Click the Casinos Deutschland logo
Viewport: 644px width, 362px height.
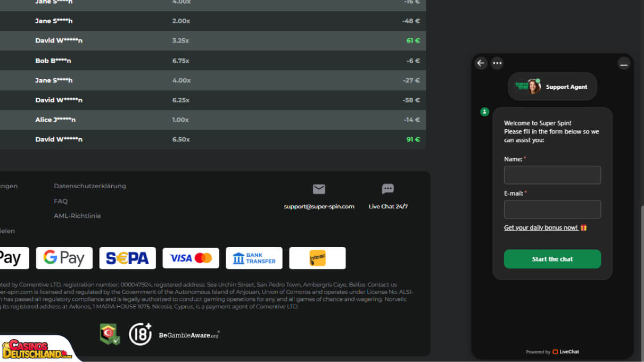coord(37,350)
